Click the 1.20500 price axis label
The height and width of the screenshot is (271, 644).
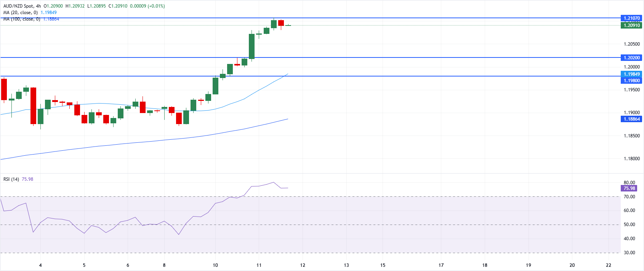pyautogui.click(x=631, y=44)
